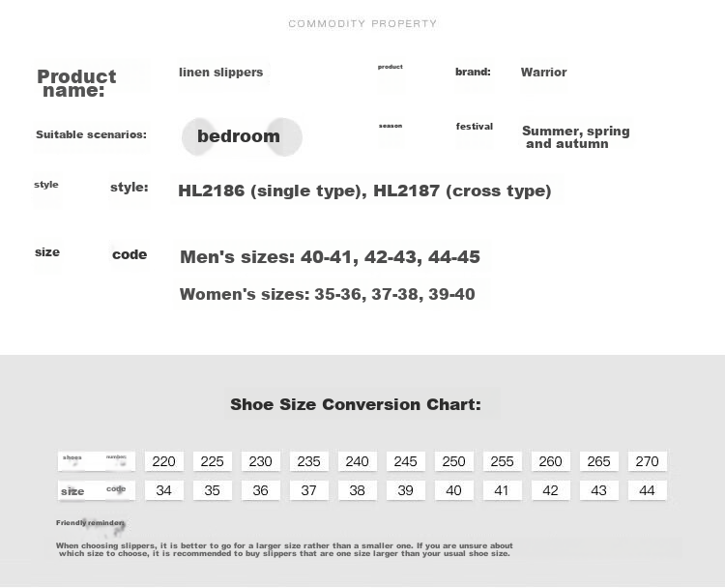Screen dimensions: 725x588
Task: Select the 245 shoe number box
Action: pos(405,461)
